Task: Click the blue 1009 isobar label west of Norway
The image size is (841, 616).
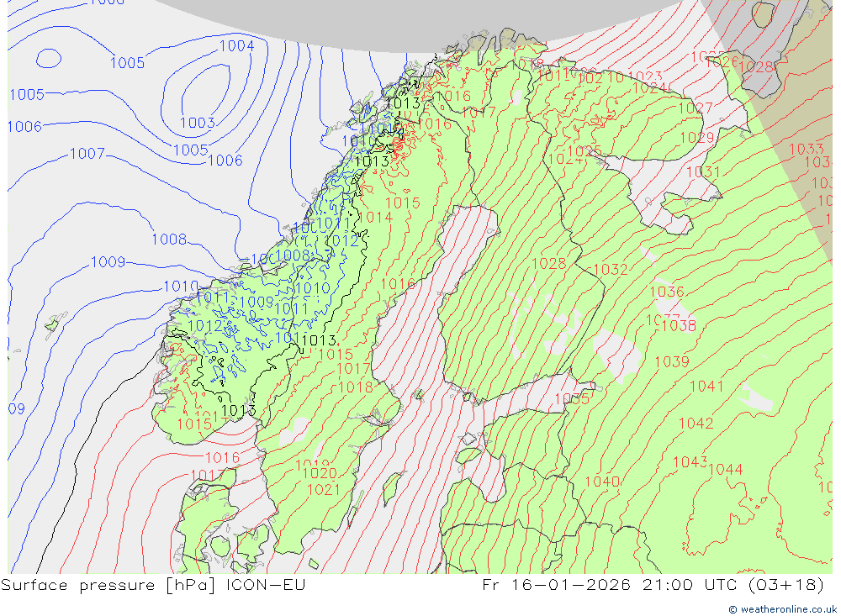Action: (108, 262)
